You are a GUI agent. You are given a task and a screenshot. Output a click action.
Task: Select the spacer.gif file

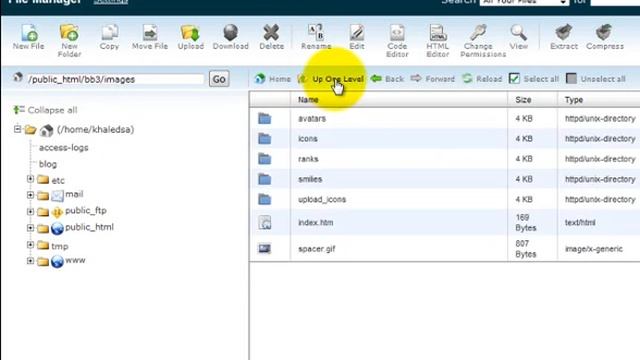(444, 249)
